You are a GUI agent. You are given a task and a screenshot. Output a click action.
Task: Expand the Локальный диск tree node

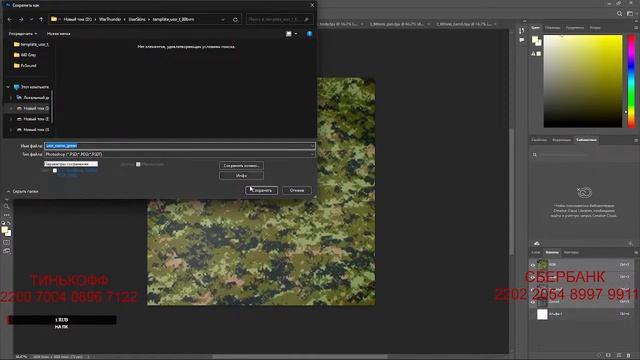(11, 98)
